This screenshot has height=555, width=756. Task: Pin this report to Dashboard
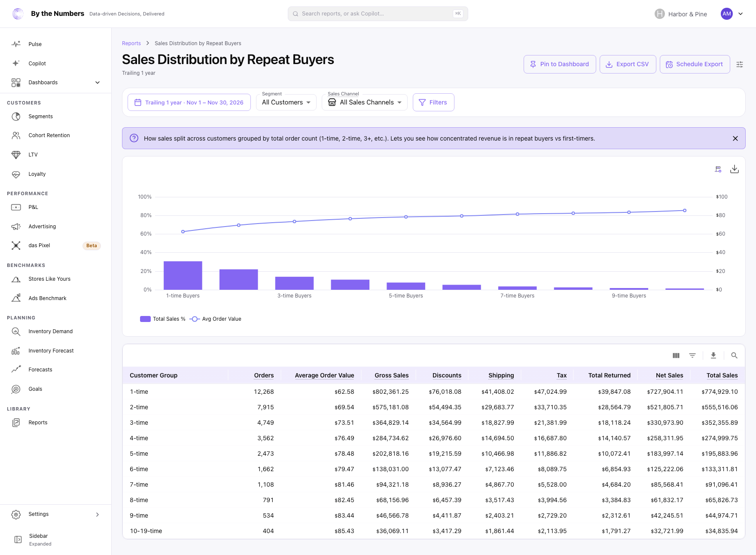tap(560, 64)
